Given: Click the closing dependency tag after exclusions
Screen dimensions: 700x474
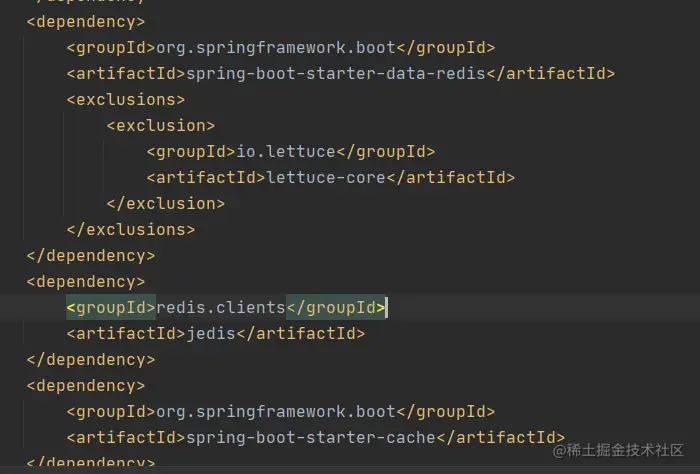Looking at the screenshot, I should pyautogui.click(x=91, y=256).
